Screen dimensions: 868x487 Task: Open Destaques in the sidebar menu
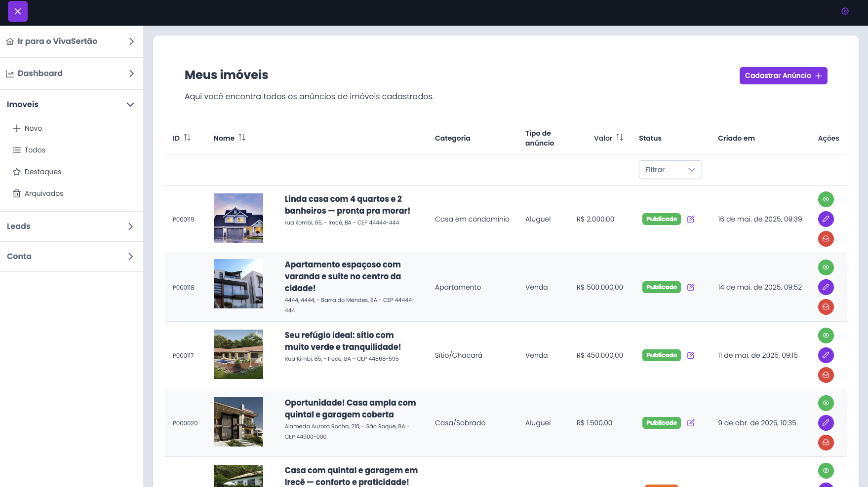pyautogui.click(x=42, y=172)
